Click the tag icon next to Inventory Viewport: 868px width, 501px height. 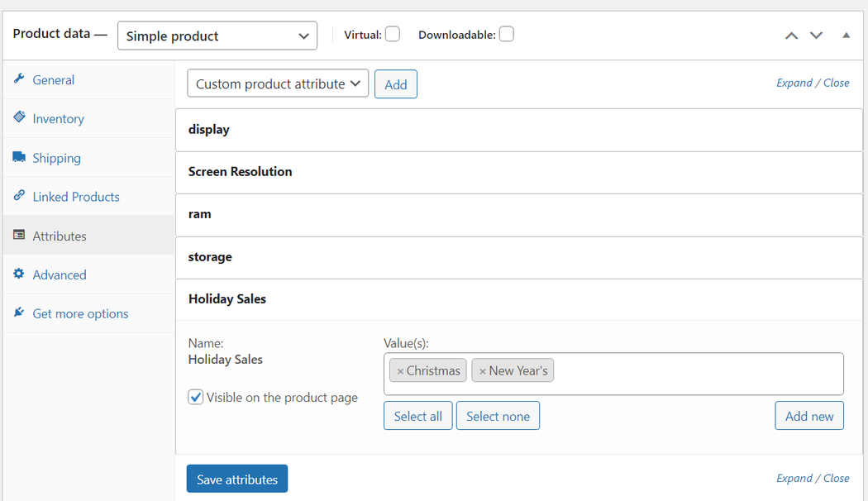point(19,118)
